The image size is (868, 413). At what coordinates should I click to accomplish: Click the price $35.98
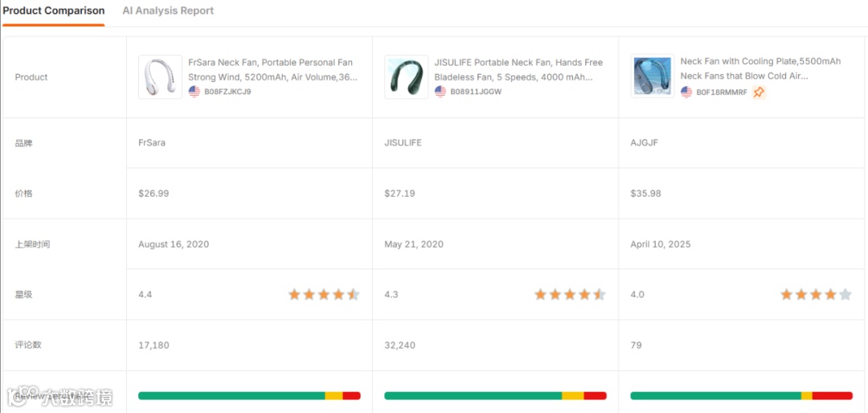click(x=646, y=194)
